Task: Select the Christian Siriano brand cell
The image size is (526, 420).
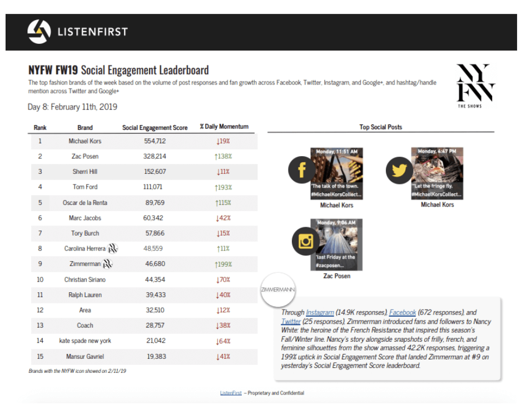Action: tap(85, 279)
